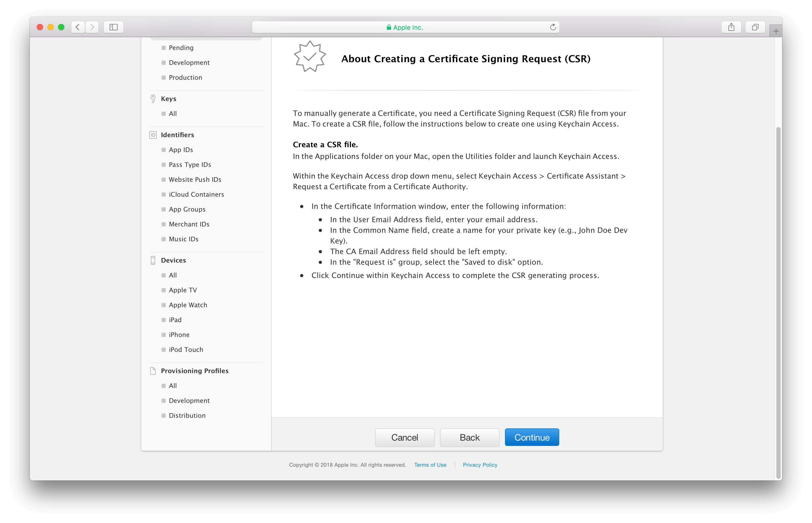This screenshot has height=523, width=812.
Task: Expand the Pending certificates section
Action: coord(181,47)
